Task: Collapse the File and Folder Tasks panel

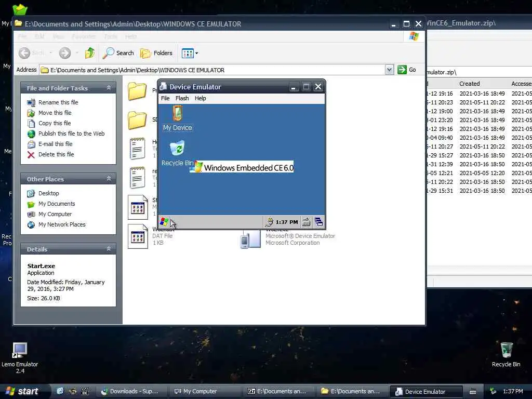Action: pyautogui.click(x=109, y=88)
